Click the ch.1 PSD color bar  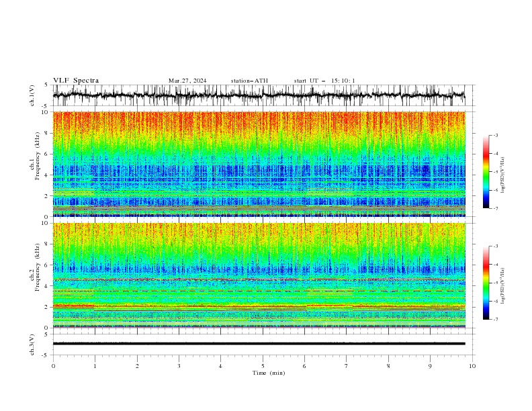(x=486, y=172)
